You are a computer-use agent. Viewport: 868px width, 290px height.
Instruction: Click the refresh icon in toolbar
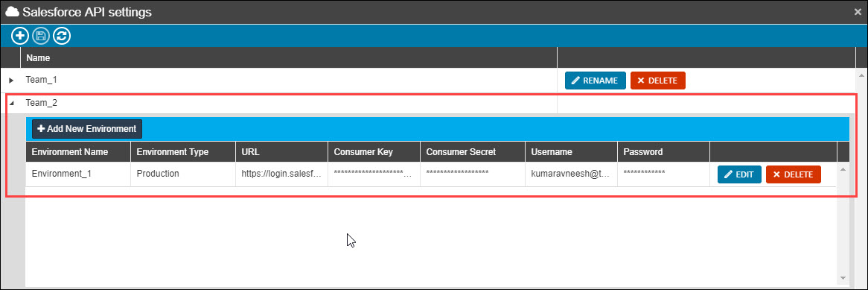click(62, 36)
